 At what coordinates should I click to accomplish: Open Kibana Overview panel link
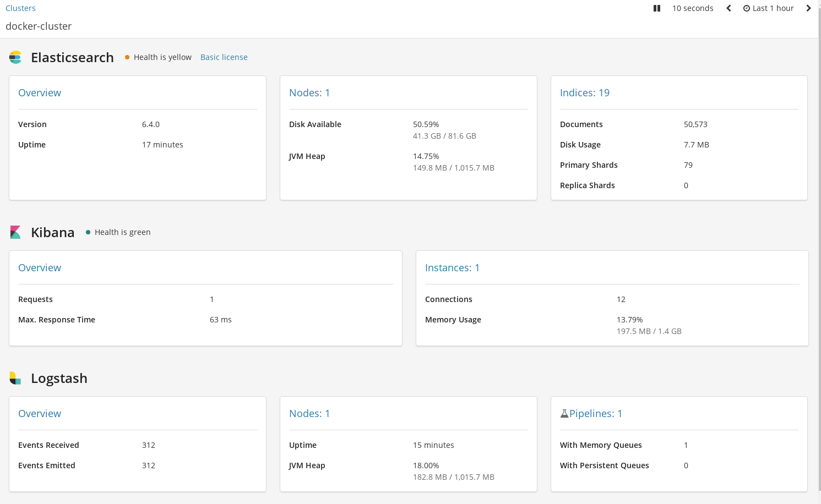point(40,268)
